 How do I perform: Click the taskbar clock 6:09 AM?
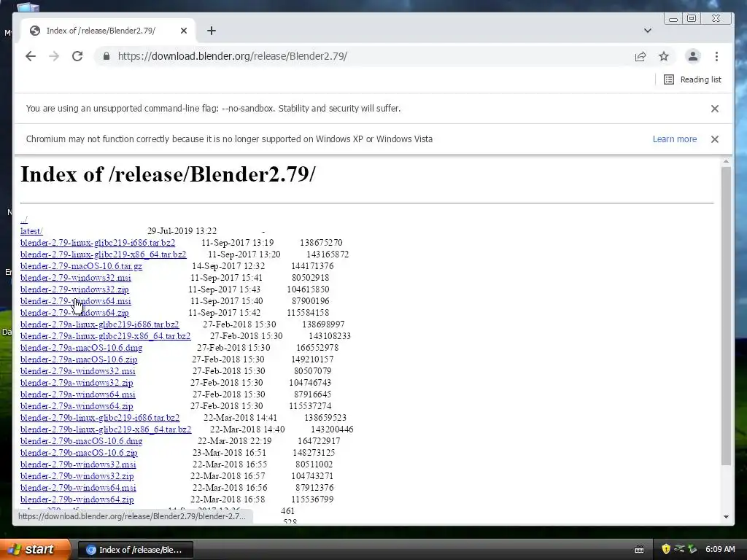(x=720, y=550)
